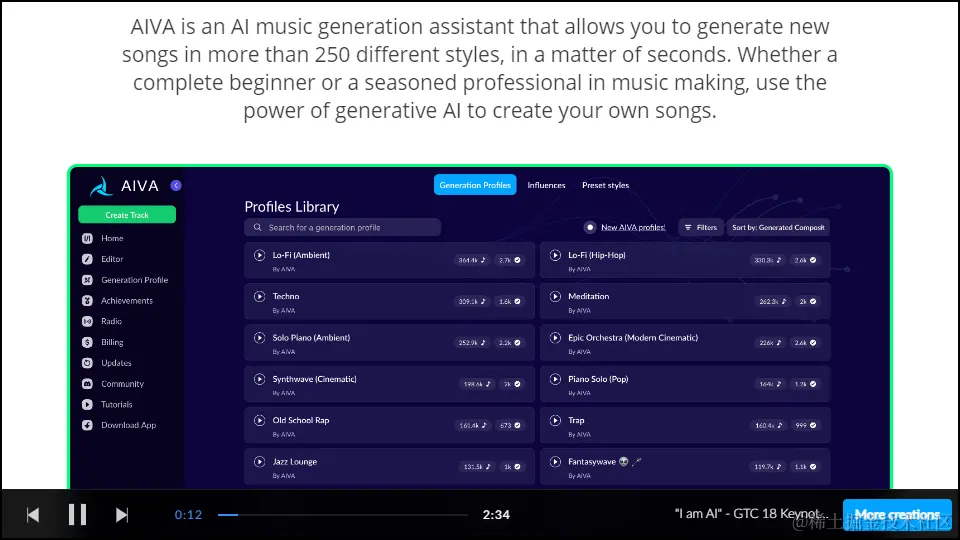Open the Download App sidebar icon
This screenshot has width=960, height=540.
pos(87,425)
